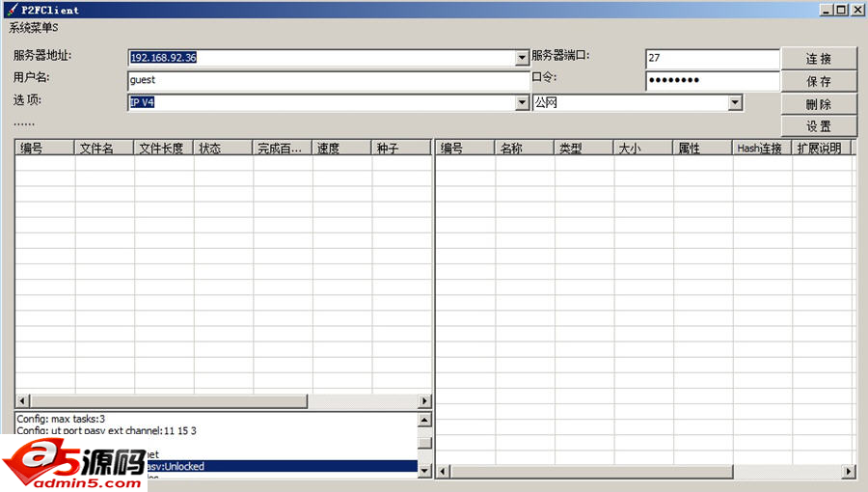Click the 保存 save button
This screenshot has width=868, height=492.
pos(819,81)
